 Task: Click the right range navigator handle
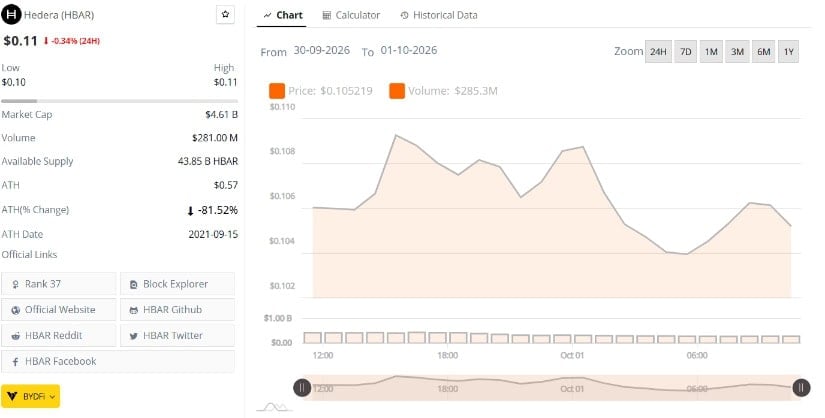click(801, 388)
